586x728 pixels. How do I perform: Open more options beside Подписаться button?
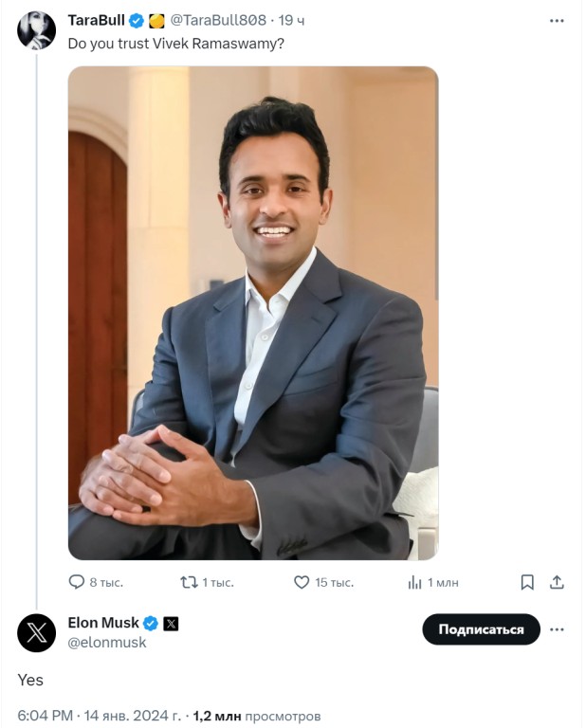558,629
